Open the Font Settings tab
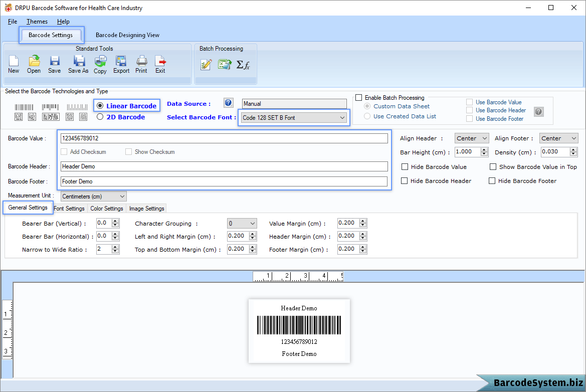This screenshot has width=586, height=392. [69, 209]
